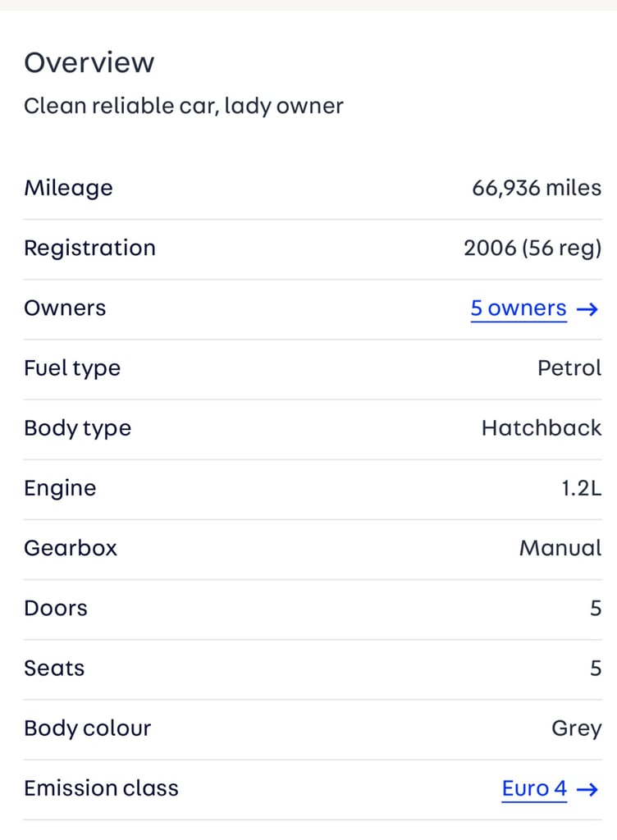Viewport: 617px width, 840px height.
Task: Click the 'Clean reliable car, lady owner' description
Action: point(184,106)
